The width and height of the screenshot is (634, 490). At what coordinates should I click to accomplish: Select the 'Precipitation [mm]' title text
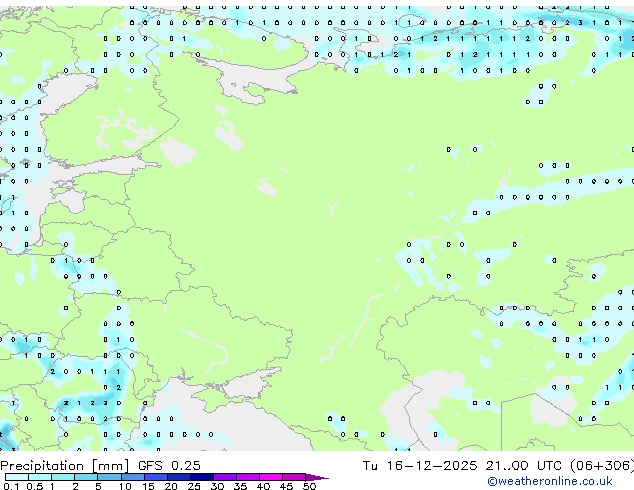pos(65,466)
